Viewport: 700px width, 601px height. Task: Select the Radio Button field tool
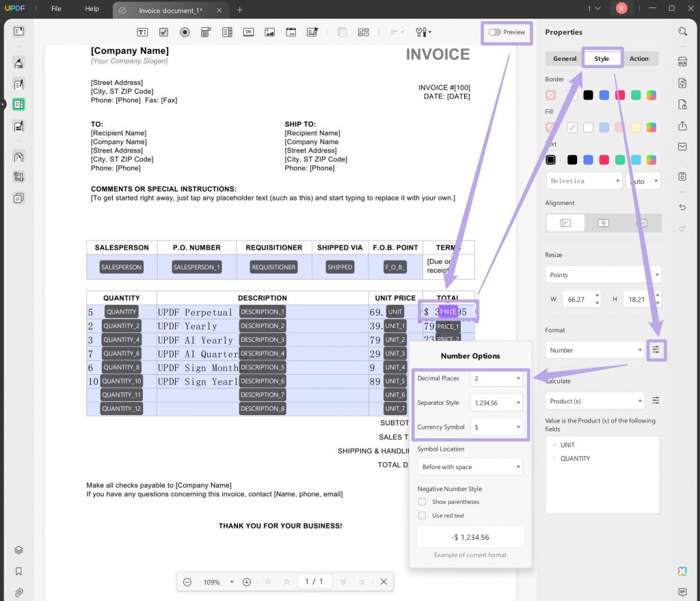[185, 32]
